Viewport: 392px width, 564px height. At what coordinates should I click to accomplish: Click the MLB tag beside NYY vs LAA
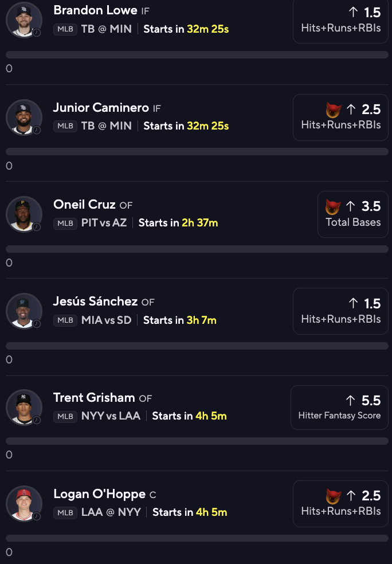pos(65,416)
